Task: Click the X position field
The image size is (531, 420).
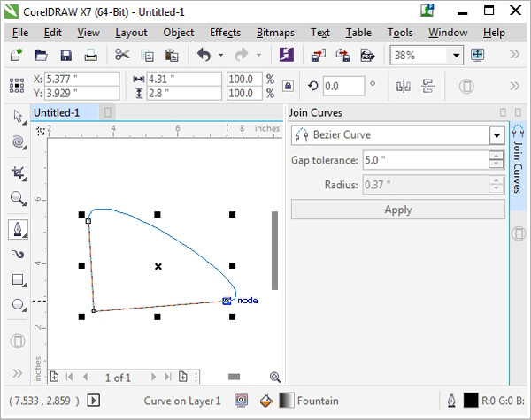Action: click(81, 79)
